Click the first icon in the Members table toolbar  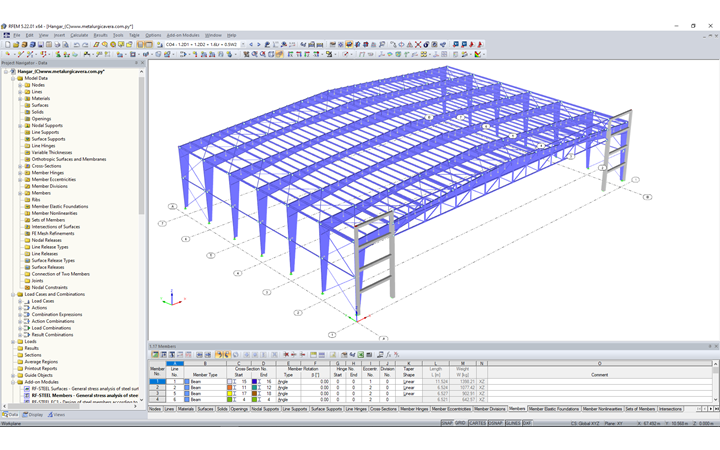pyautogui.click(x=155, y=354)
